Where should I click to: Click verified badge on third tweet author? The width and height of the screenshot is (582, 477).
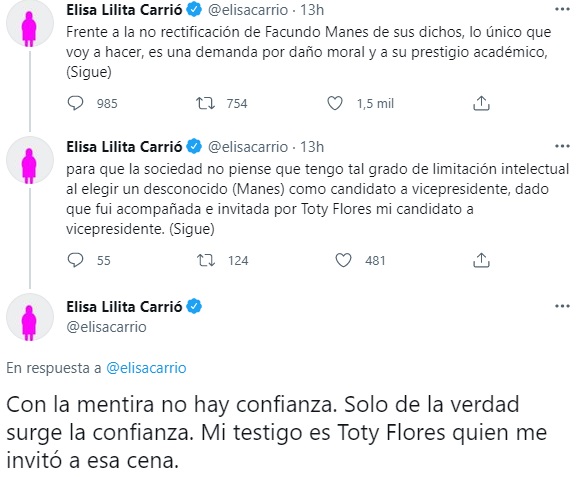[x=194, y=307]
